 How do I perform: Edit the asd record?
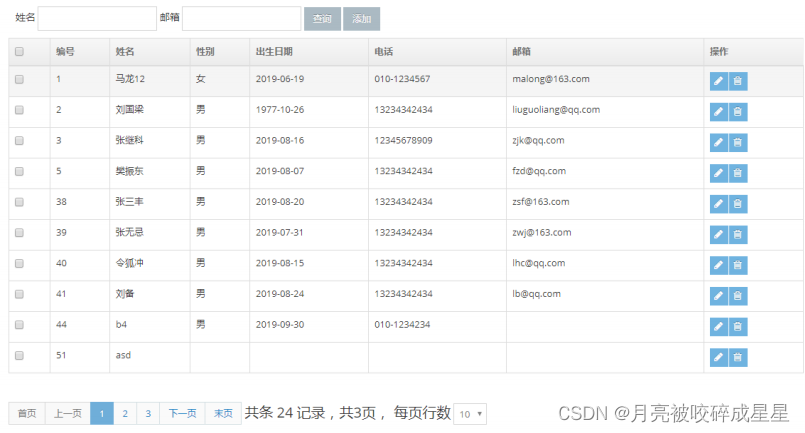click(718, 357)
